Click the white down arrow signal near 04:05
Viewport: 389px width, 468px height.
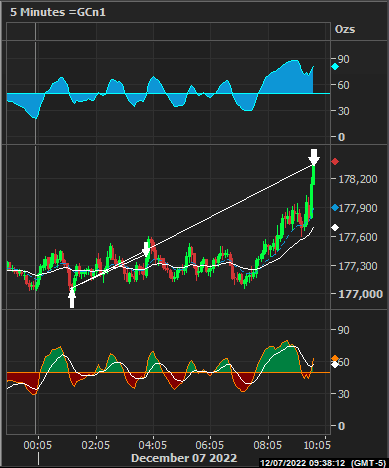[146, 249]
